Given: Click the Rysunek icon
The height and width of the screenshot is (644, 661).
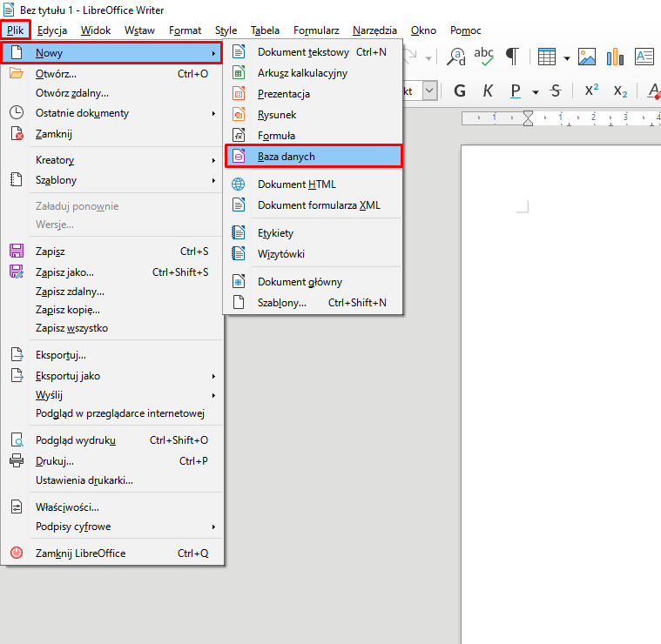Looking at the screenshot, I should [x=239, y=114].
